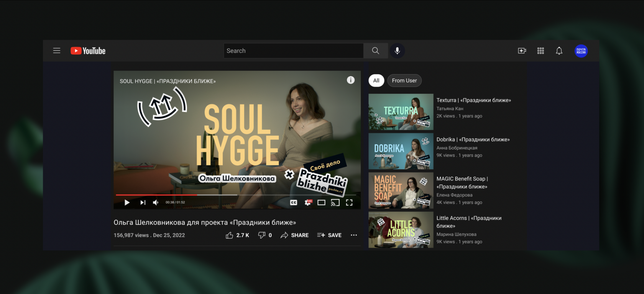
Task: Click the "Little Acorns" video title
Action: (469, 222)
